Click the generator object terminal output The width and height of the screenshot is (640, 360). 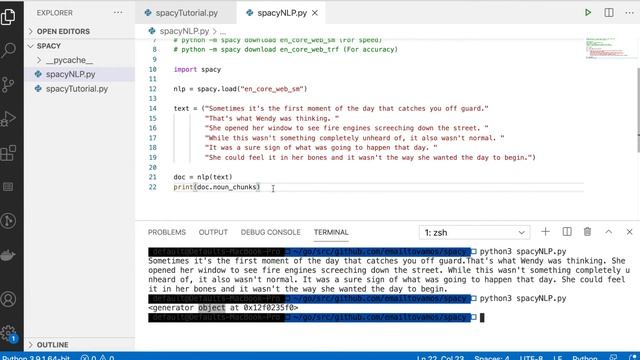[x=223, y=308]
